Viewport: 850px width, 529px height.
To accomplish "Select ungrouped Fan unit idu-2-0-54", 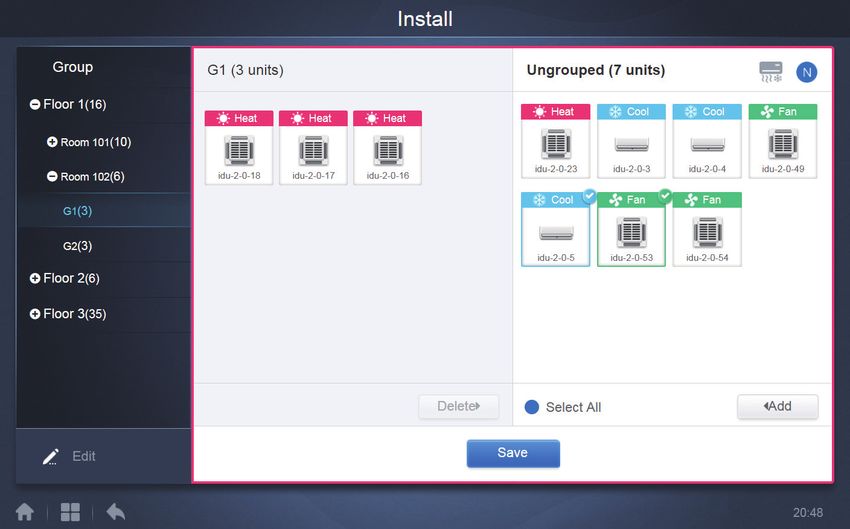I will (707, 229).
